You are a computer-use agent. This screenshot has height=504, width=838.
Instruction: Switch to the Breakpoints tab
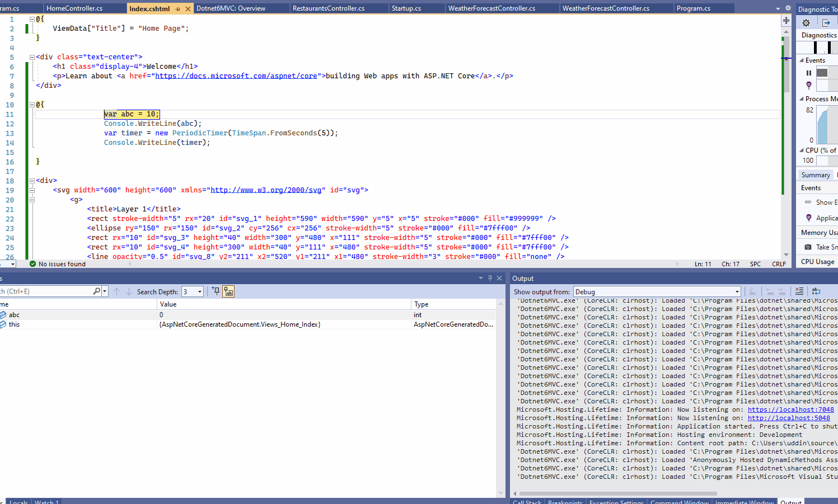565,501
